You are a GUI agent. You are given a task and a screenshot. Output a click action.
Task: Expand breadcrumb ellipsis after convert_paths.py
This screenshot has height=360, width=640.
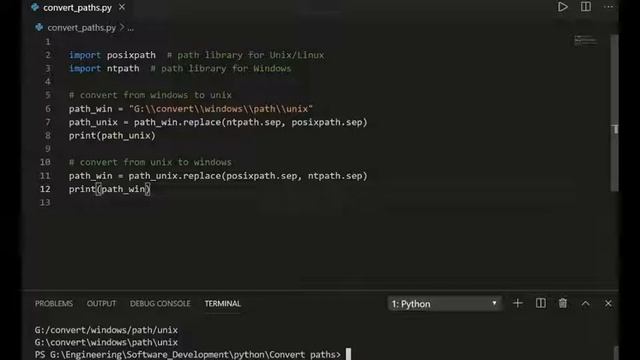point(131,28)
